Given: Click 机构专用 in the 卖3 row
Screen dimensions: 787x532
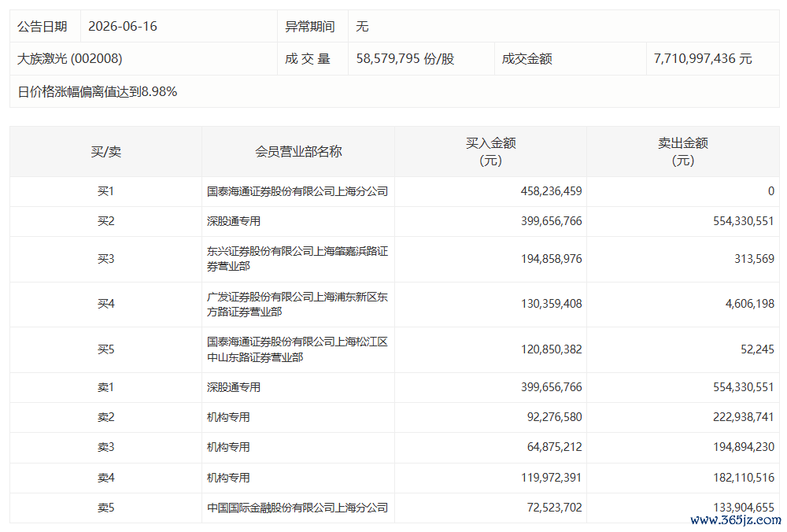Looking at the screenshot, I should click(x=228, y=447).
